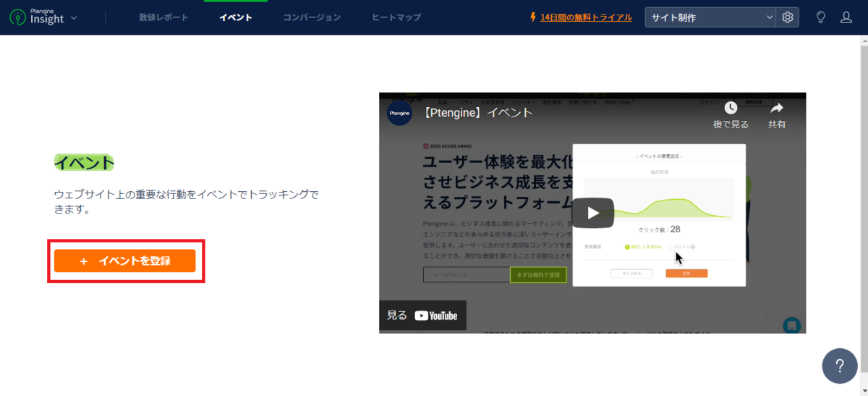Open the help question mark button
Screen dimensions: 868x396
tap(840, 366)
